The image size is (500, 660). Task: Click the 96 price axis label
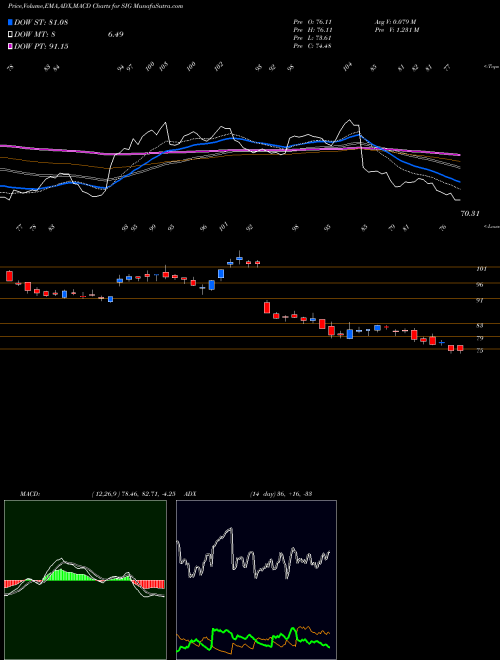pyautogui.click(x=480, y=285)
